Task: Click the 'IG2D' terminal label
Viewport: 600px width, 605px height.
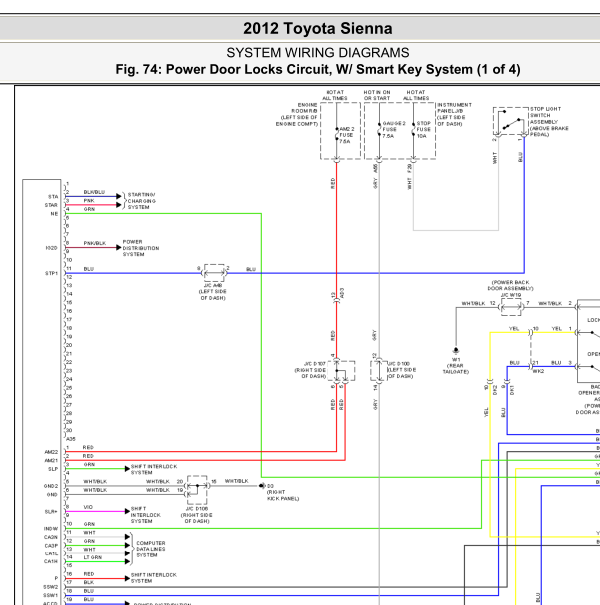Action: 51,248
